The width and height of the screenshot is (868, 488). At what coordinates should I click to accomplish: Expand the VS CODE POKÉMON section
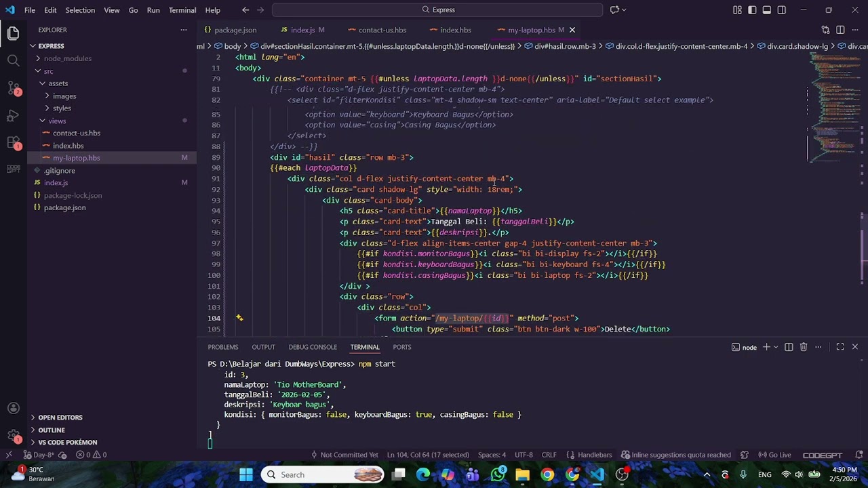[x=68, y=442]
